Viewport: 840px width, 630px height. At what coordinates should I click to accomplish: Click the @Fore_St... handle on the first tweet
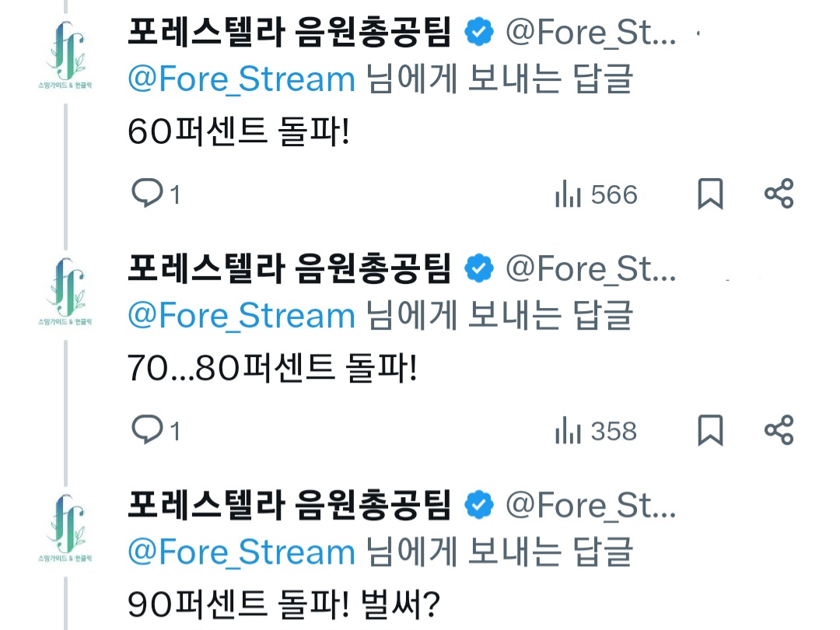point(591,33)
